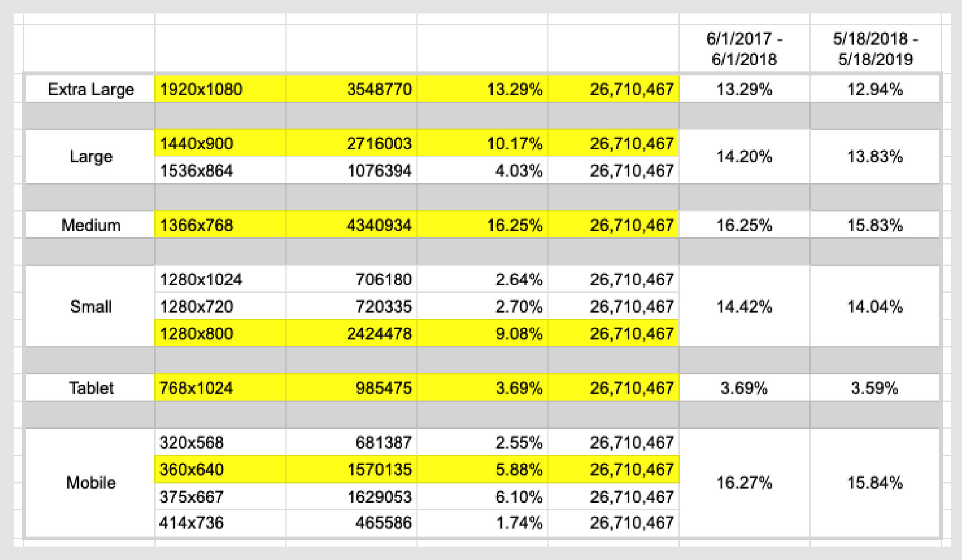
Task: Click the 1440x900 resolution cell
Action: 220,143
